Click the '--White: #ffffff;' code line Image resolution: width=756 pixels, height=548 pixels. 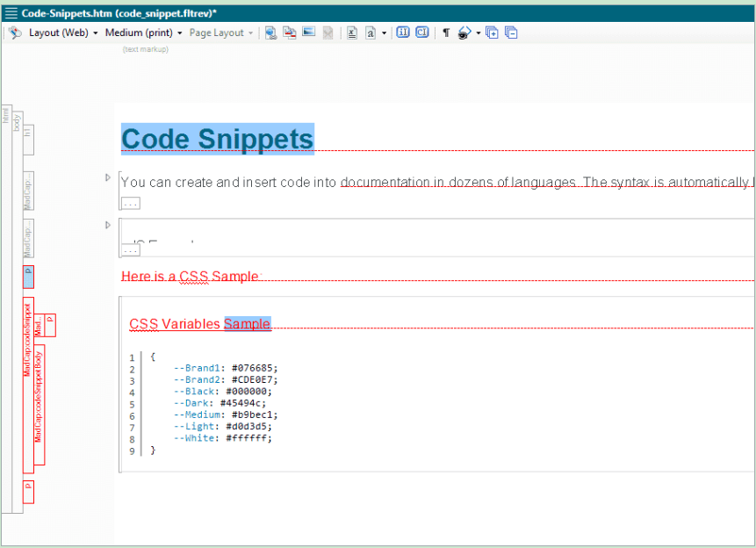pos(223,438)
